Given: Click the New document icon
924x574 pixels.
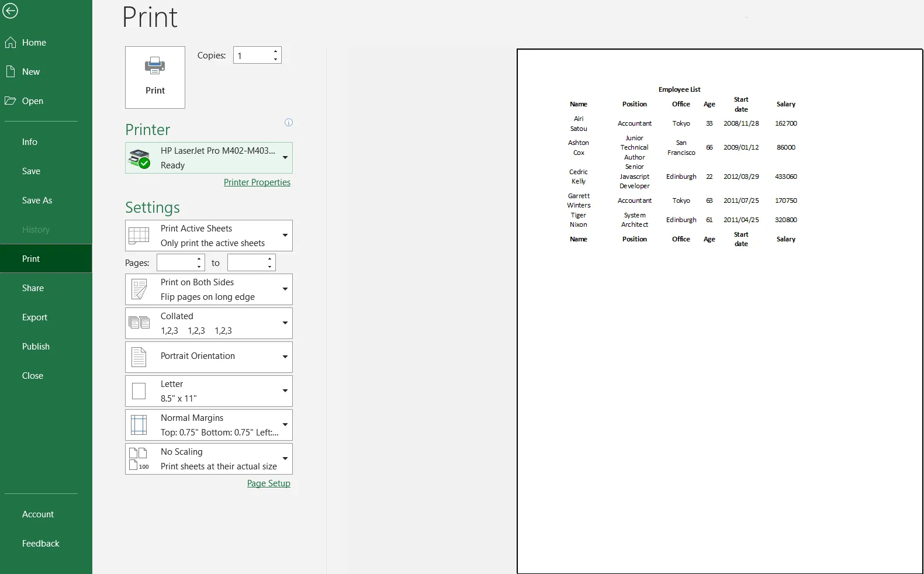Looking at the screenshot, I should pos(11,71).
